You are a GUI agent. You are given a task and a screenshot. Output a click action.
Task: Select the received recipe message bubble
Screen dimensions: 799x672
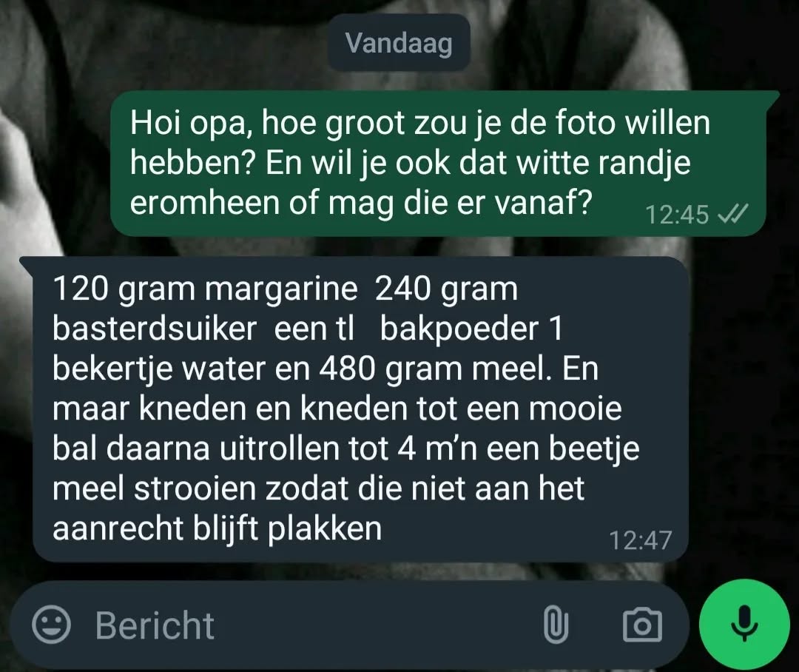358,409
